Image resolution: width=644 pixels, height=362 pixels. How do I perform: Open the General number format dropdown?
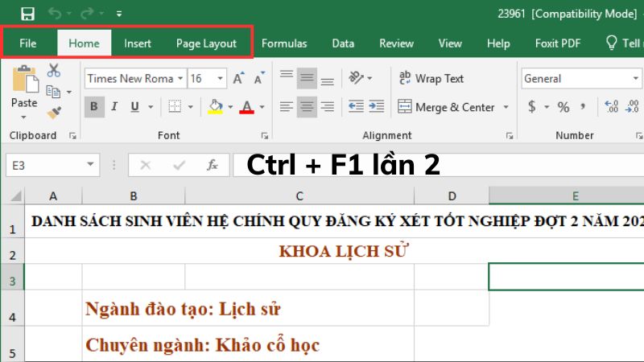(x=636, y=79)
